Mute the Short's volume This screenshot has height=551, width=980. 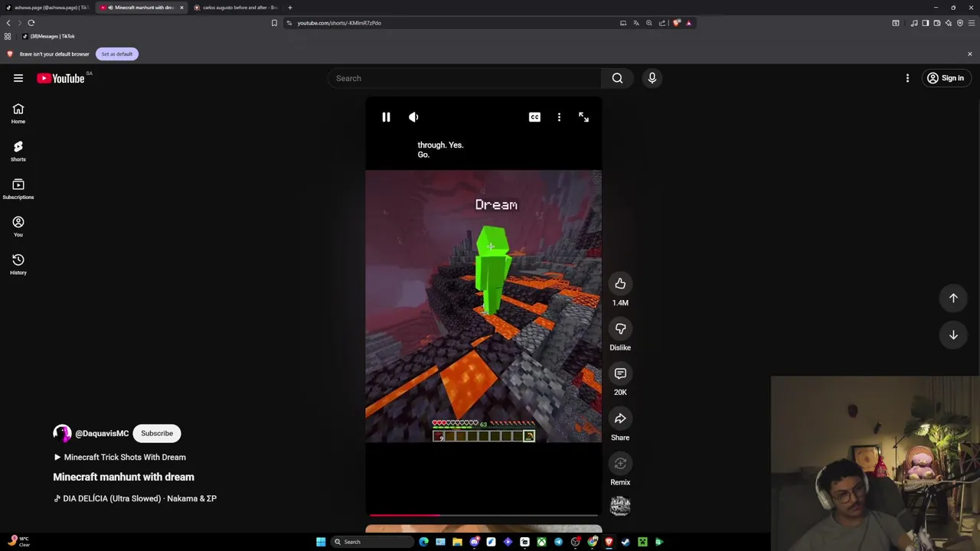click(x=413, y=117)
